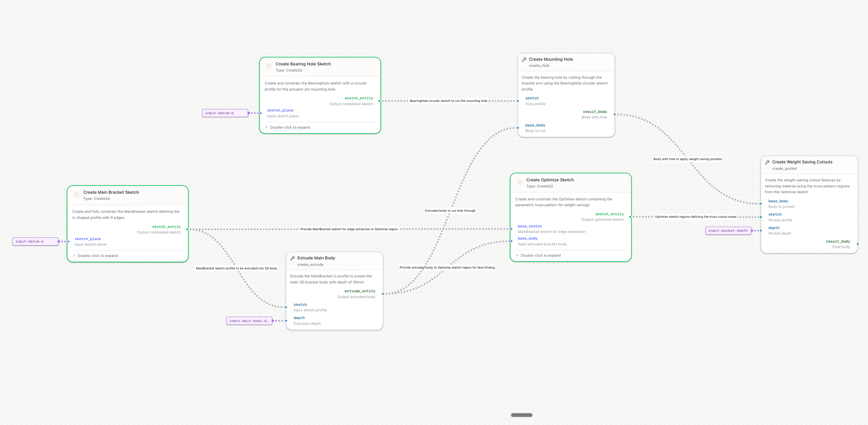Click the cube icon on Create Bearing Hole Sketch

(x=269, y=67)
